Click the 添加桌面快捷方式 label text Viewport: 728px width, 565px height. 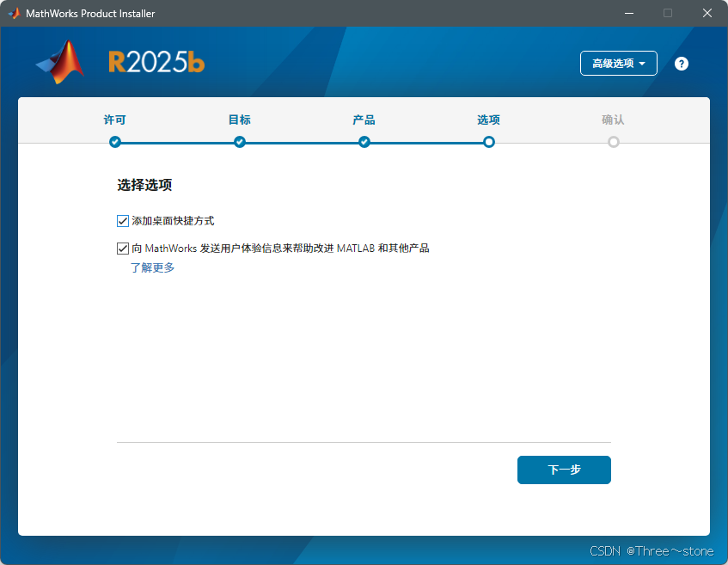tap(173, 221)
